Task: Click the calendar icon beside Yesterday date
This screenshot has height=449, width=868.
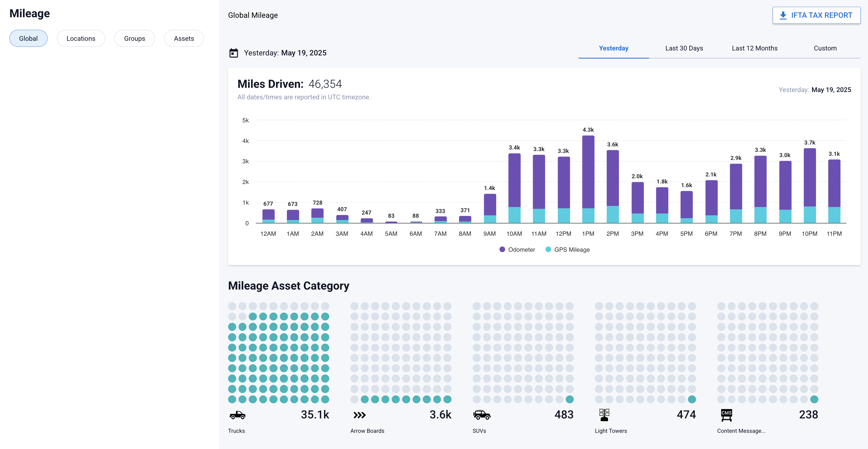Action: click(x=234, y=53)
